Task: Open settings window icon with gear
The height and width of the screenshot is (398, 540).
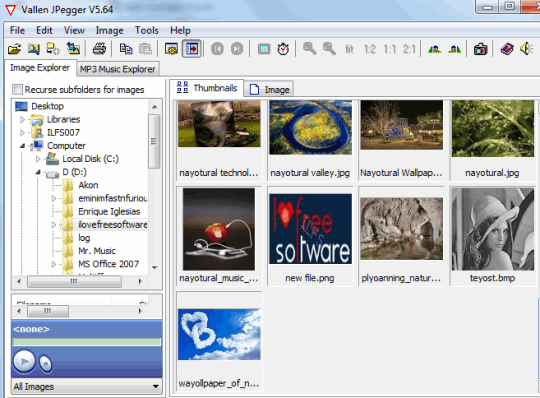Action: (171, 49)
